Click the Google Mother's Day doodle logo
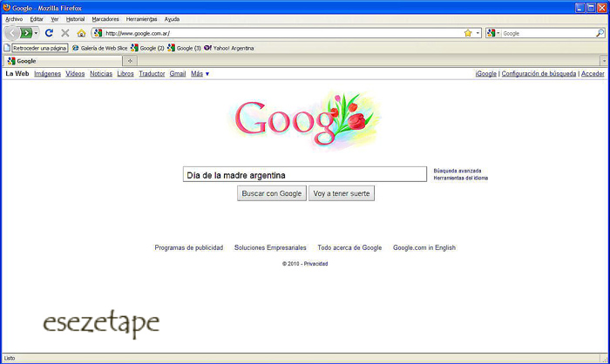Viewport: 610px width, 364px height. click(x=305, y=119)
